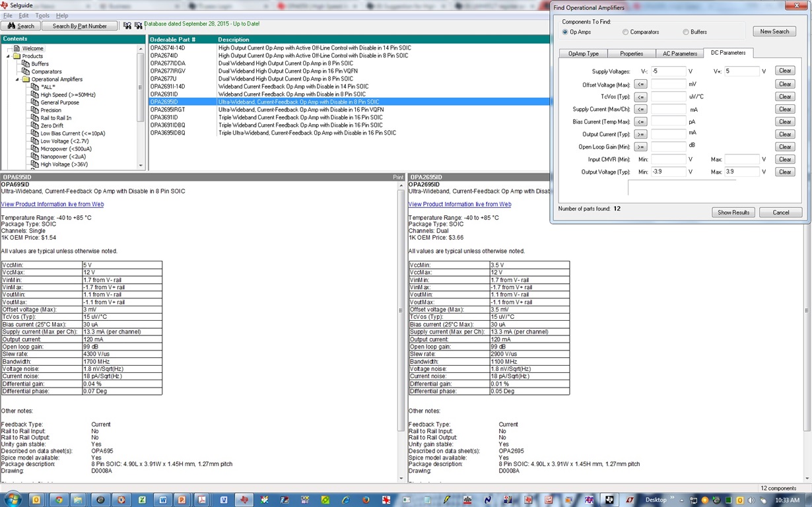The image size is (812, 507).
Task: Sort by the Orderable Part # column header
Action: point(182,40)
